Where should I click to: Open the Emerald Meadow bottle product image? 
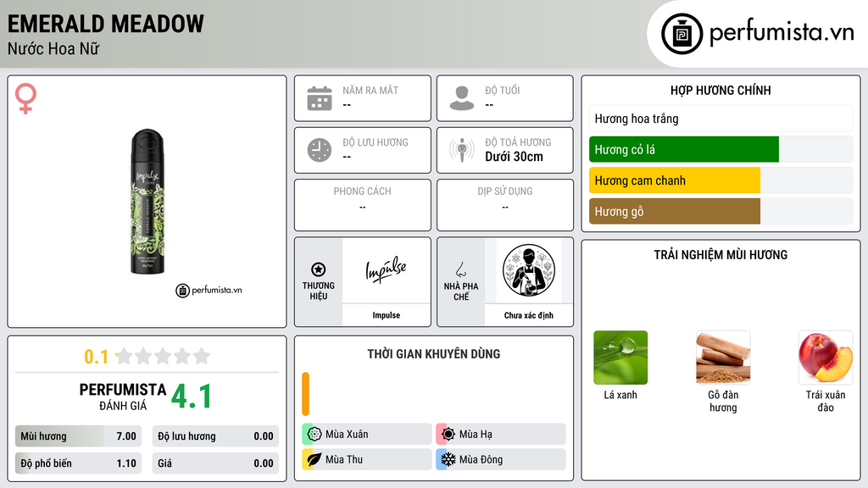point(147,202)
